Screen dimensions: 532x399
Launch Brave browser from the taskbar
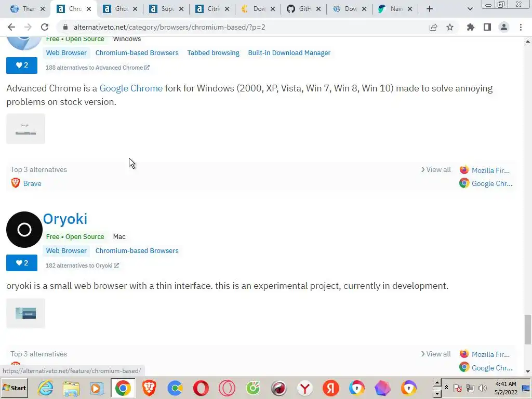pos(149,388)
